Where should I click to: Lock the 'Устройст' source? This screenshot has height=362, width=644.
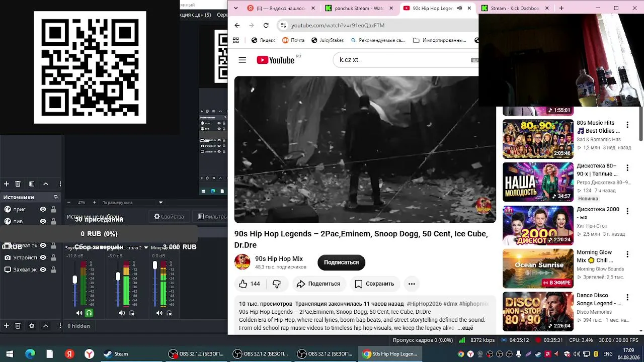coord(53,257)
